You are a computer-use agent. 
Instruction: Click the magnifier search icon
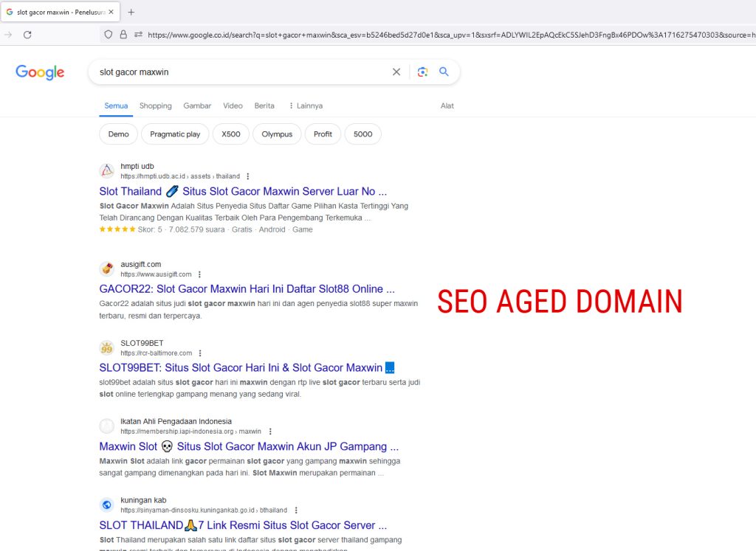444,72
